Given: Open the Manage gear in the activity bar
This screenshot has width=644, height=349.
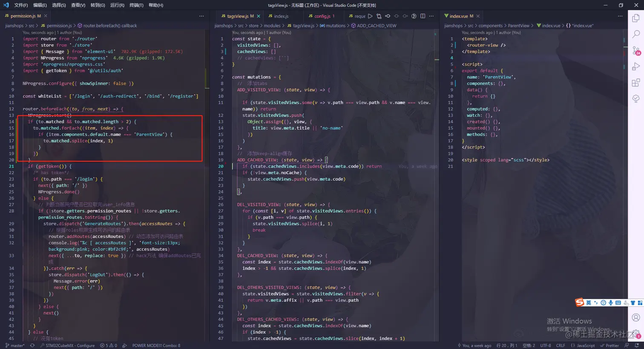Looking at the screenshot, I should (x=636, y=334).
